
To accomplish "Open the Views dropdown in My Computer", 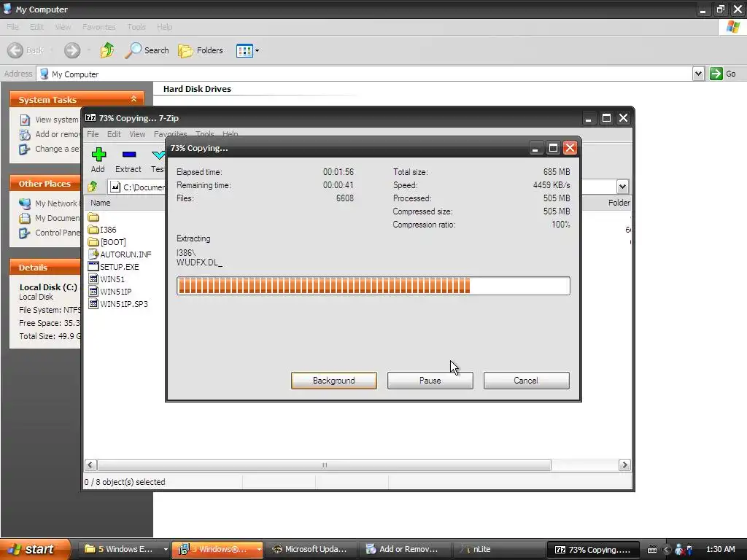I will [x=248, y=50].
